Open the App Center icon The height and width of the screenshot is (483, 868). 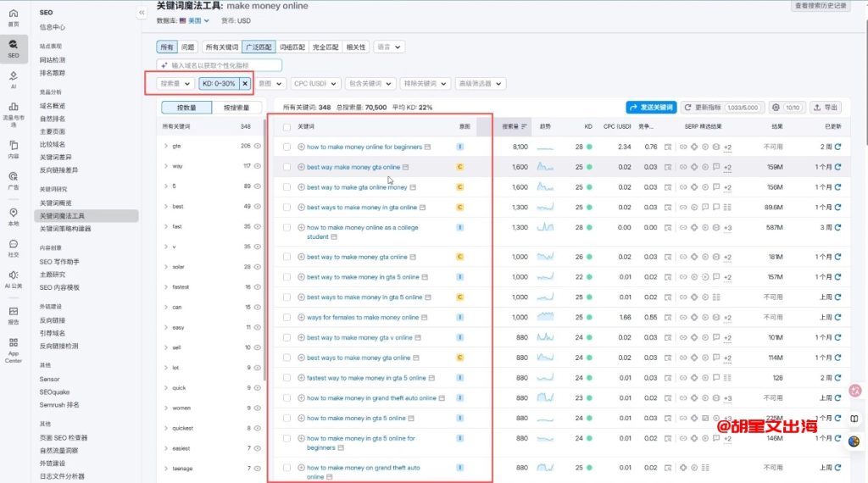click(14, 349)
